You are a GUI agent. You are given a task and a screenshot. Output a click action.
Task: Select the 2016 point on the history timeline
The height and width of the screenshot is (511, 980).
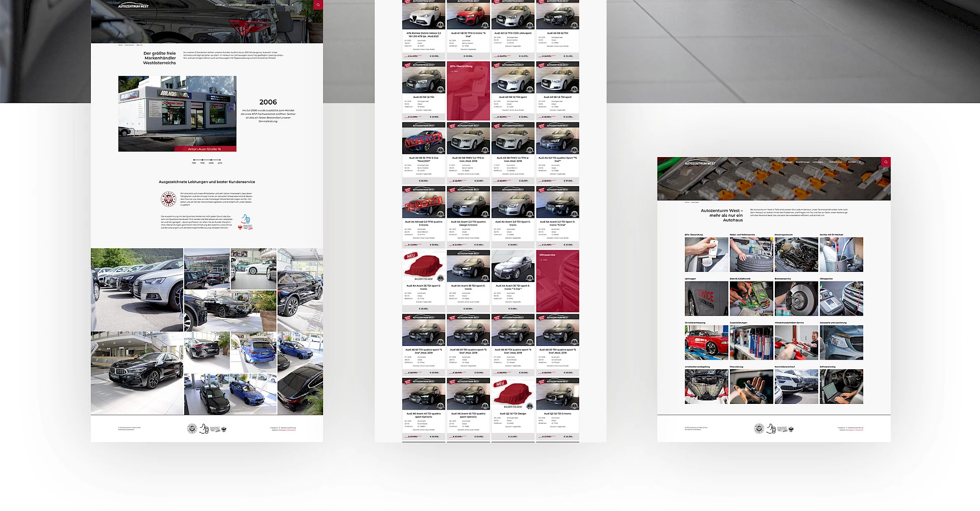[220, 160]
